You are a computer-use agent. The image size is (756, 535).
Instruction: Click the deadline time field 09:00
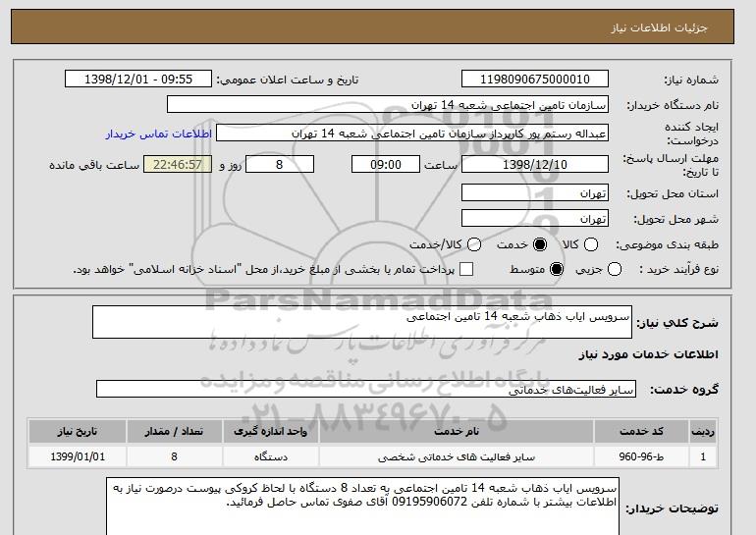point(386,164)
